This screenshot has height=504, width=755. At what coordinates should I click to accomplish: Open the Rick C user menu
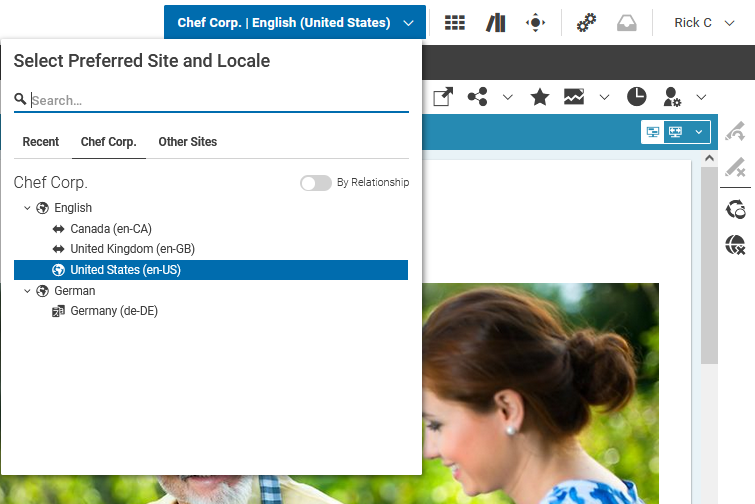(703, 23)
